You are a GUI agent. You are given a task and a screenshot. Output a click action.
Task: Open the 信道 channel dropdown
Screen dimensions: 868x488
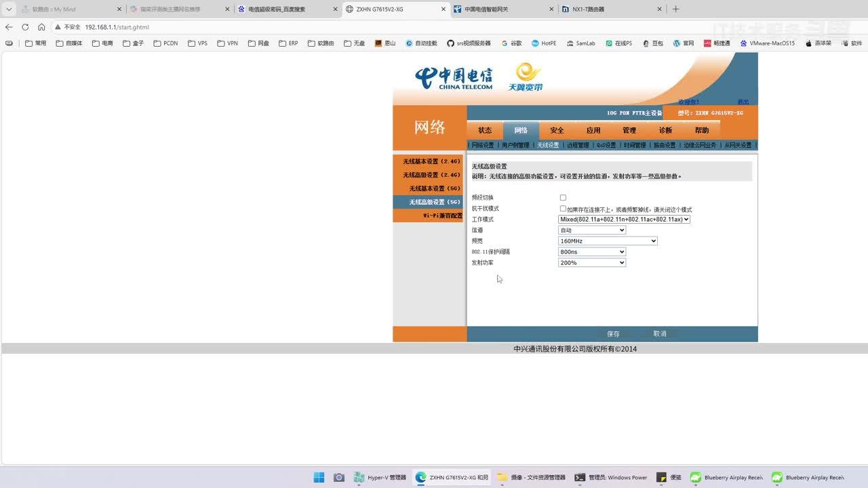click(x=591, y=230)
